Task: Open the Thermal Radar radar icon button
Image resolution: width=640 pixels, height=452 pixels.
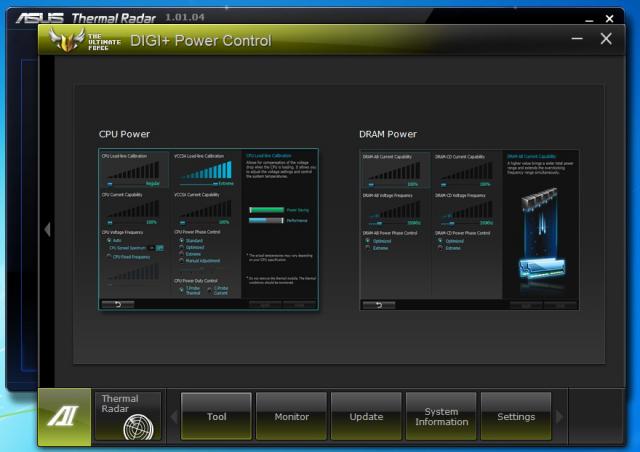Action: (x=128, y=416)
